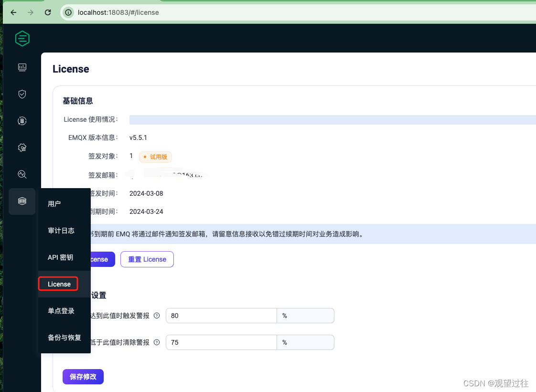Viewport: 536px width, 392px height.
Task: Select 备份与恢复 in the system menu
Action: coord(64,338)
